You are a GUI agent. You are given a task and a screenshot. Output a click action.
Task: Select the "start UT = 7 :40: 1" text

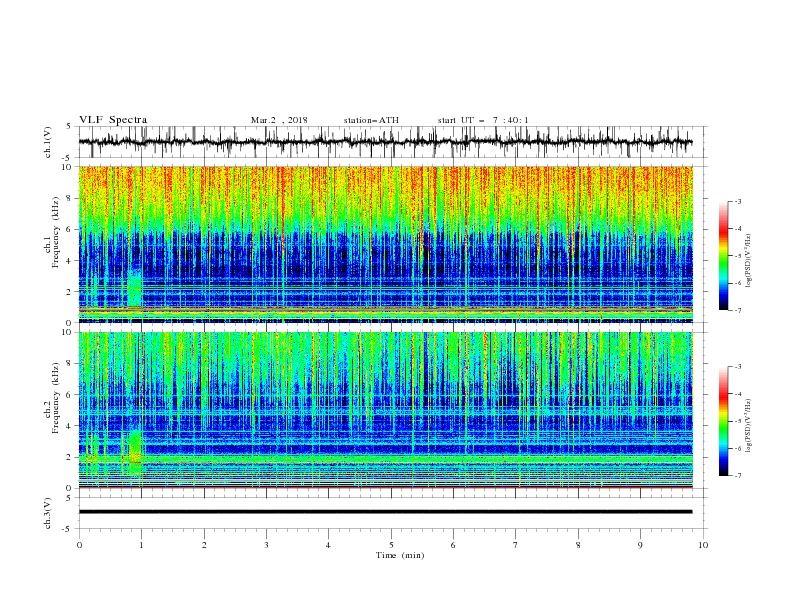pyautogui.click(x=483, y=120)
